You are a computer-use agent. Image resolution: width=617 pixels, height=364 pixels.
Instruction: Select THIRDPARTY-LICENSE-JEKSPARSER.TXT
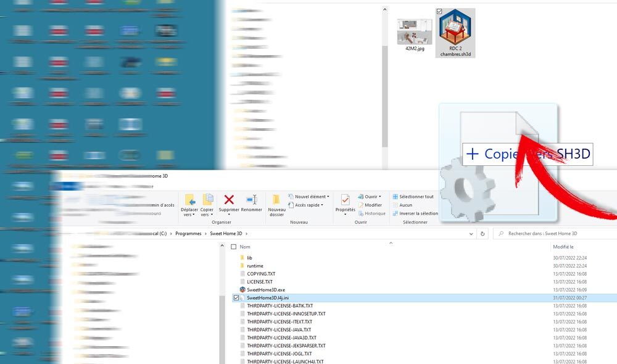click(x=286, y=345)
